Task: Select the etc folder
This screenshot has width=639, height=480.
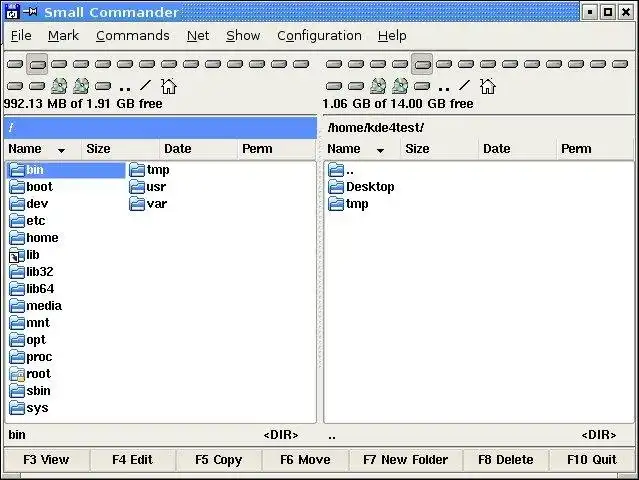Action: [x=27, y=221]
